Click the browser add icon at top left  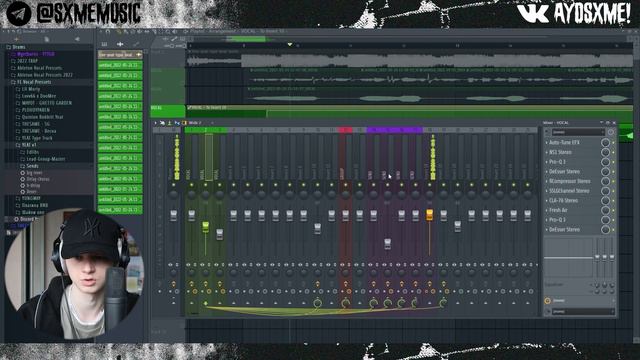tap(16, 39)
